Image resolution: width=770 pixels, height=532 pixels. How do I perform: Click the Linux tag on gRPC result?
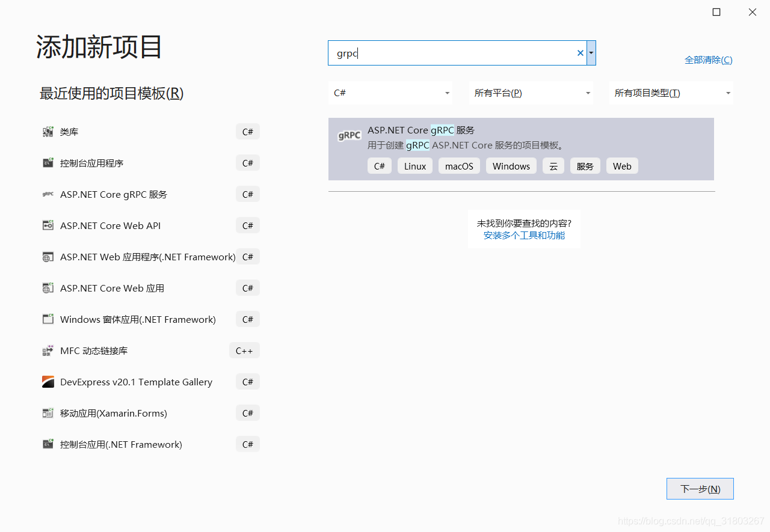pyautogui.click(x=415, y=167)
